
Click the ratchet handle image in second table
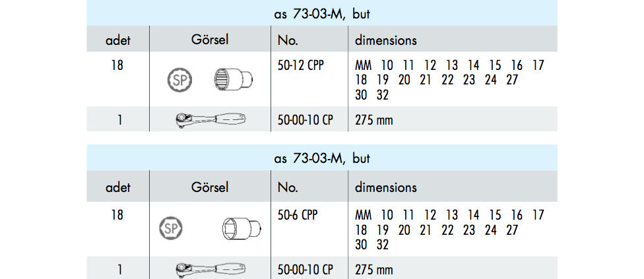point(209,270)
